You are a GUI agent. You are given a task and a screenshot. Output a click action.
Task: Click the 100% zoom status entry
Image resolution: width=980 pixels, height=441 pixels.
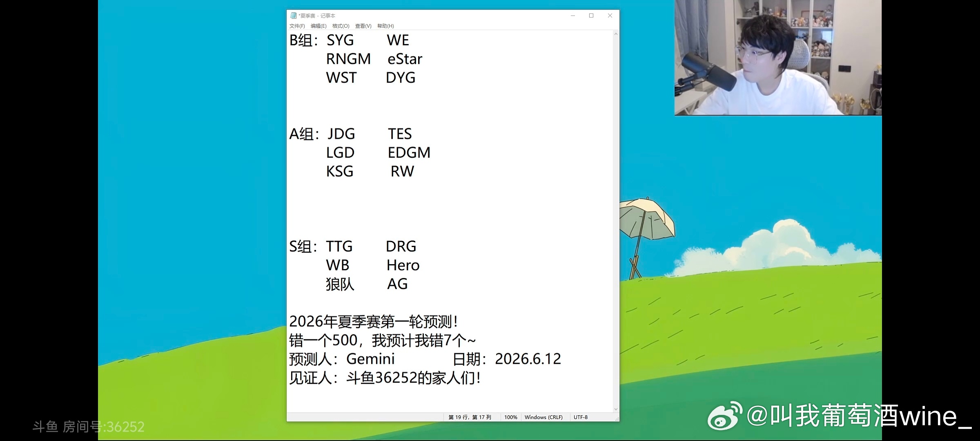pyautogui.click(x=511, y=417)
